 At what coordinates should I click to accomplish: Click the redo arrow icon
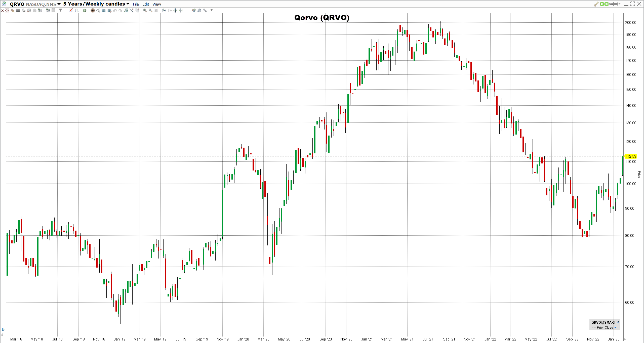click(120, 11)
